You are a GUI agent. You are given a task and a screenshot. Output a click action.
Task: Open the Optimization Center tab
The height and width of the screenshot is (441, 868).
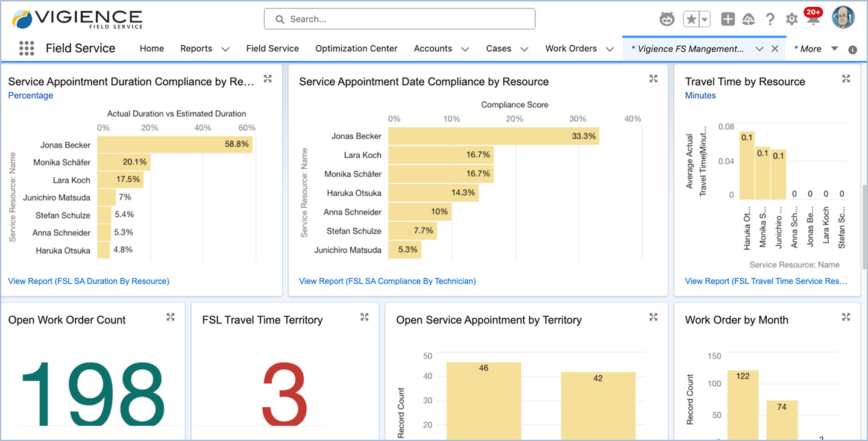click(x=356, y=49)
